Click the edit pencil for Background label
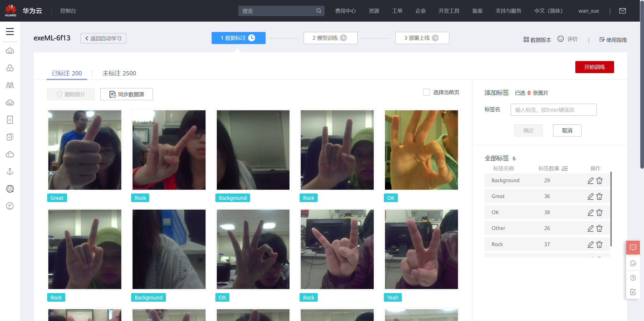644x321 pixels. click(x=591, y=181)
